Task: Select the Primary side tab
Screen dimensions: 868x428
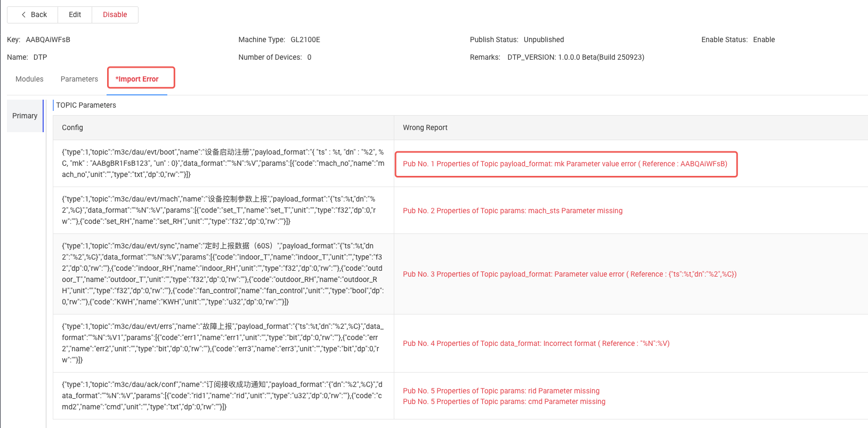Action: [x=25, y=116]
